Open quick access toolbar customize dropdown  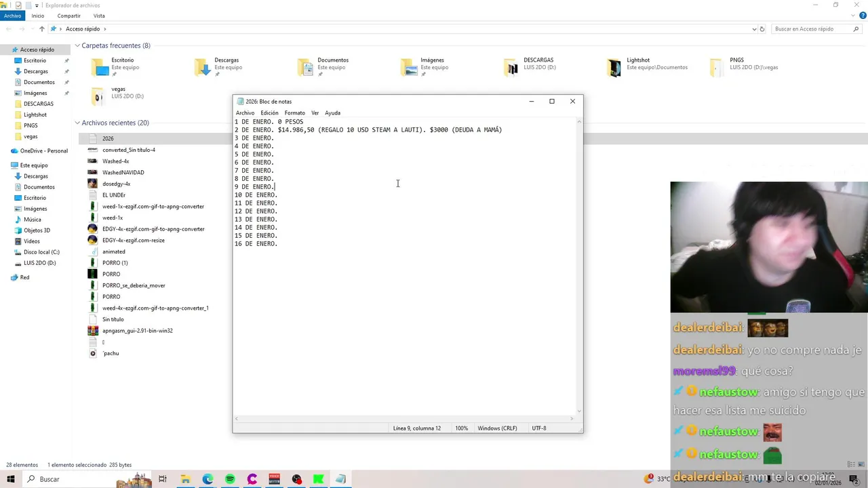point(37,5)
